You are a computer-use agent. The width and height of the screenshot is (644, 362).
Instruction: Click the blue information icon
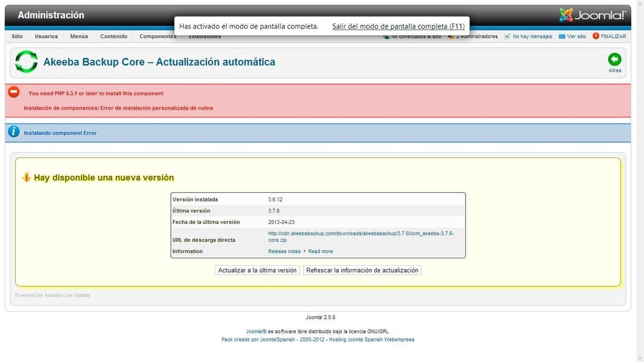pyautogui.click(x=13, y=131)
